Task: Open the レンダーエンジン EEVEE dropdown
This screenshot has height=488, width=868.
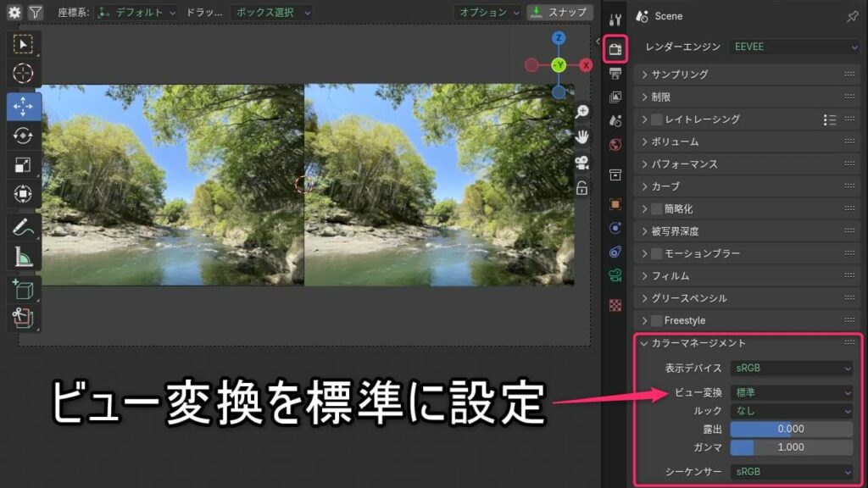Action: (x=794, y=47)
